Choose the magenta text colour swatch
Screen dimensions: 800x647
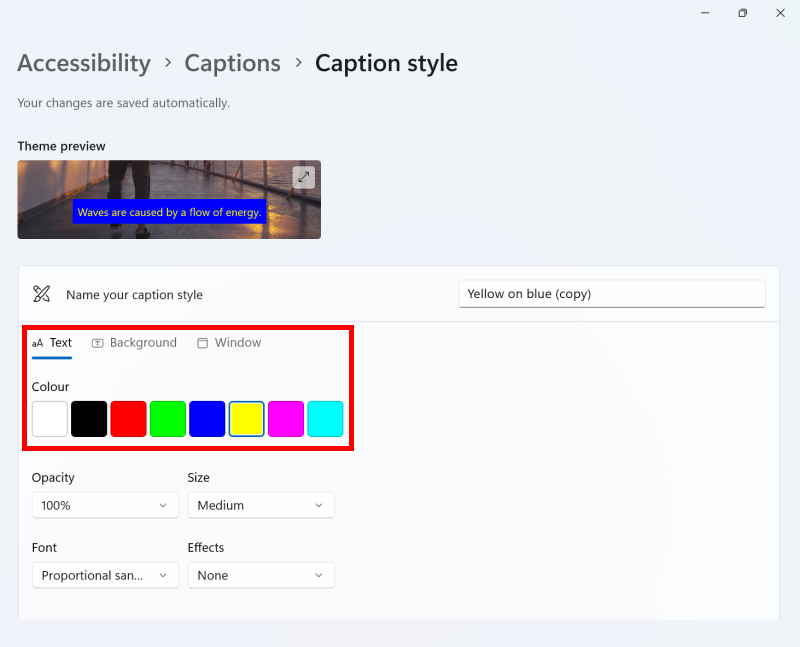[x=286, y=419]
